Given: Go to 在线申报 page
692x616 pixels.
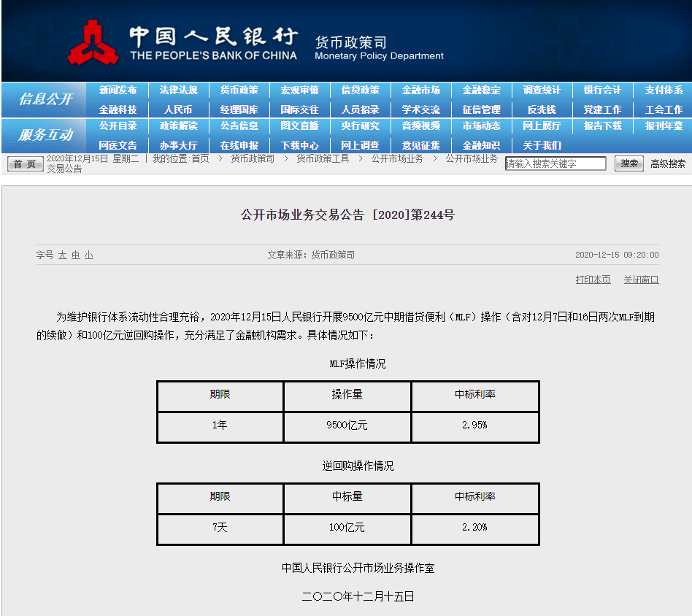Looking at the screenshot, I should [239, 145].
